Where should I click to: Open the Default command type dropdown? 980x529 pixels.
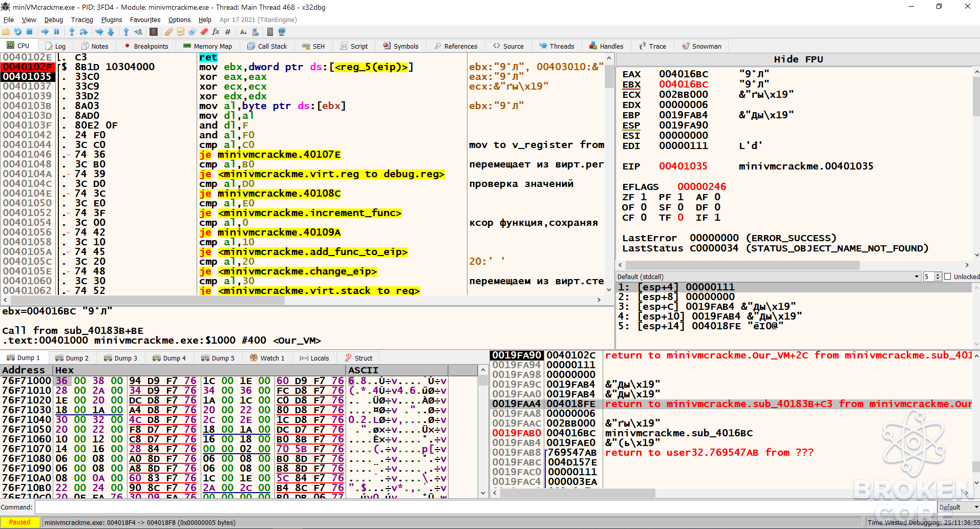pyautogui.click(x=958, y=507)
